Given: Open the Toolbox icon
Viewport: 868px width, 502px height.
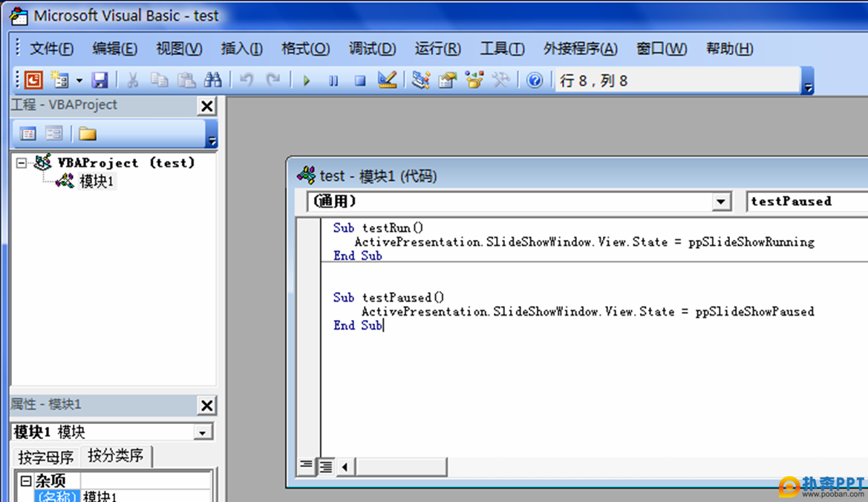Looking at the screenshot, I should click(x=501, y=80).
